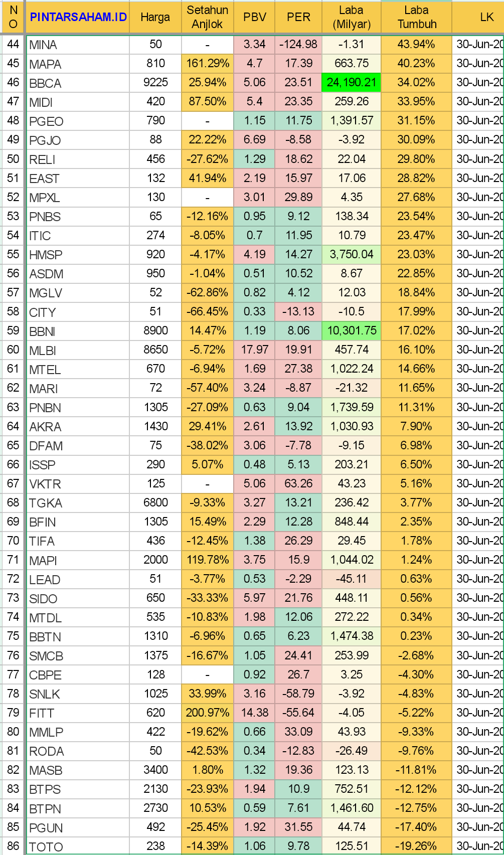Viewport: 504px width, 855px height.
Task: Click the Laba Tumbuh column header
Action: pos(416,17)
